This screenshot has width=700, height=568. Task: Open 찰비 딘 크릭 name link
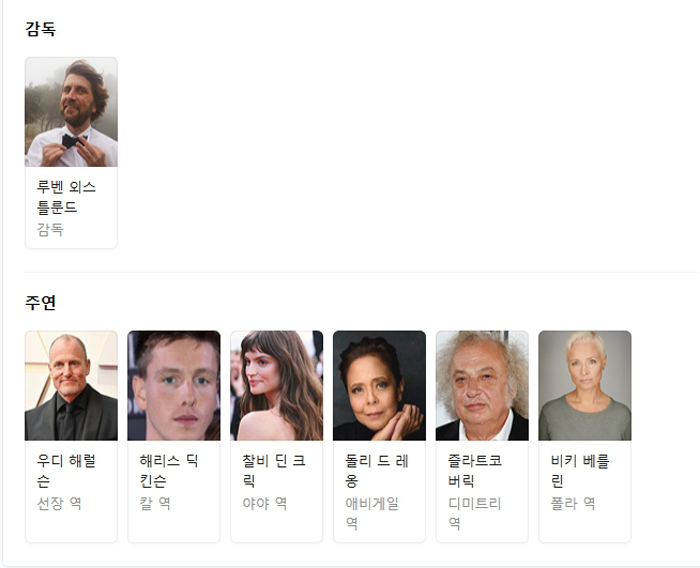(274, 471)
